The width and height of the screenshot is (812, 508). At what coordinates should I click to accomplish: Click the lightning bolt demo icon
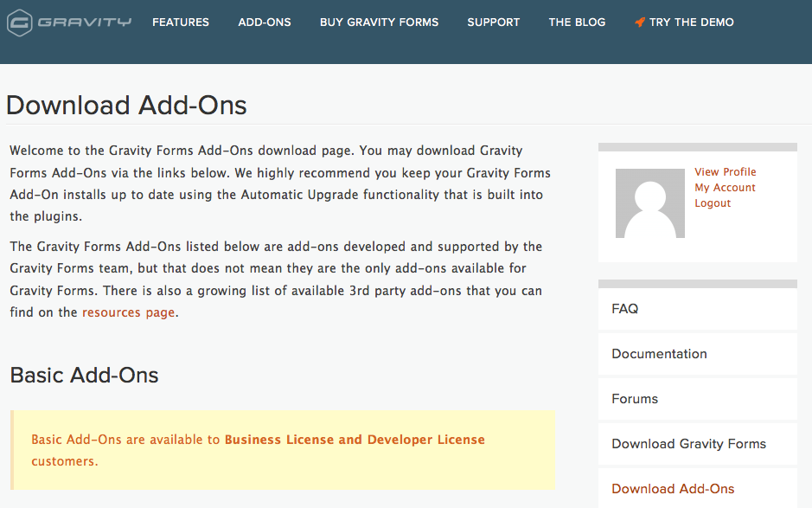(x=640, y=22)
